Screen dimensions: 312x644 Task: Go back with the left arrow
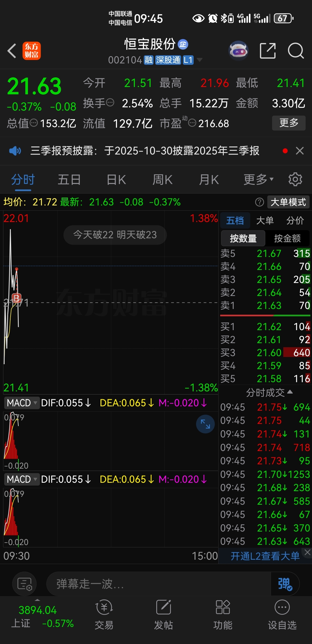[x=12, y=51]
